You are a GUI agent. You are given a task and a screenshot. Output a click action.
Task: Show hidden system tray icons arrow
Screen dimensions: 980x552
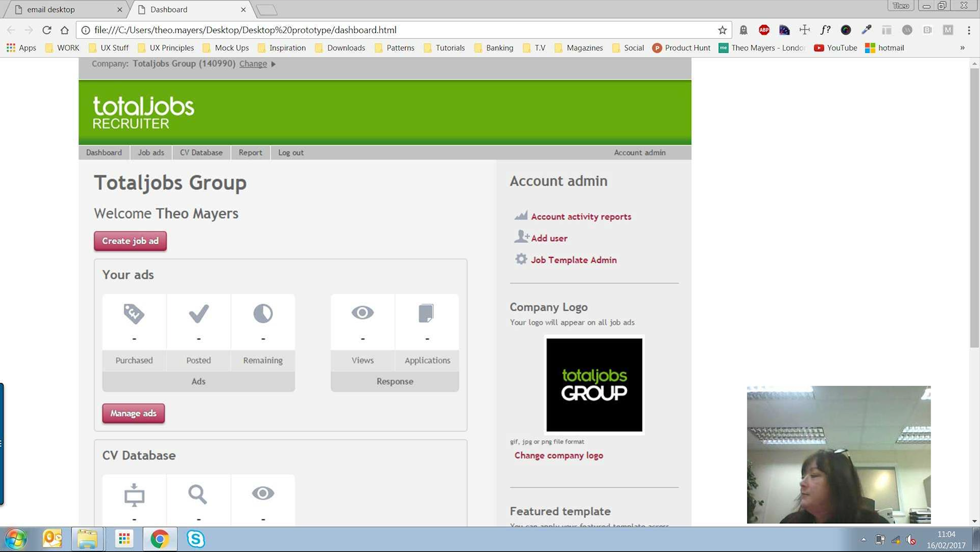pyautogui.click(x=863, y=540)
